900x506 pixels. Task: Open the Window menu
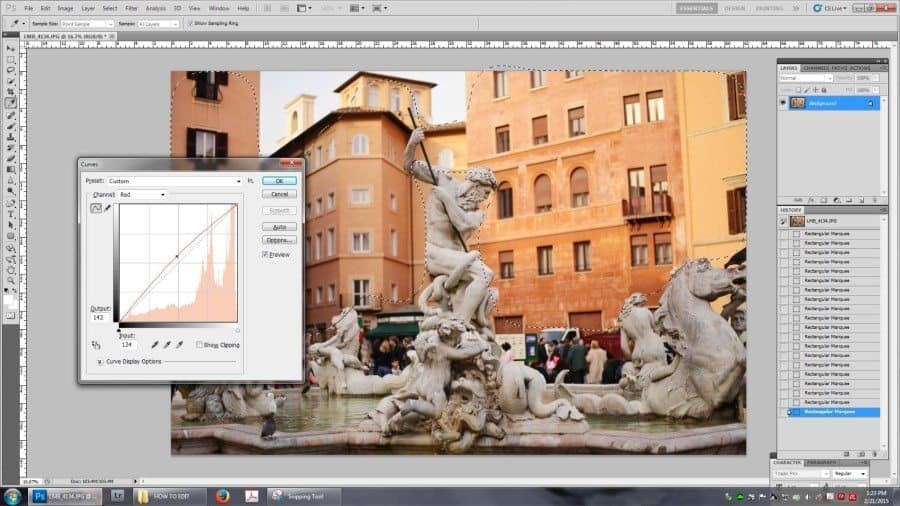tap(219, 9)
